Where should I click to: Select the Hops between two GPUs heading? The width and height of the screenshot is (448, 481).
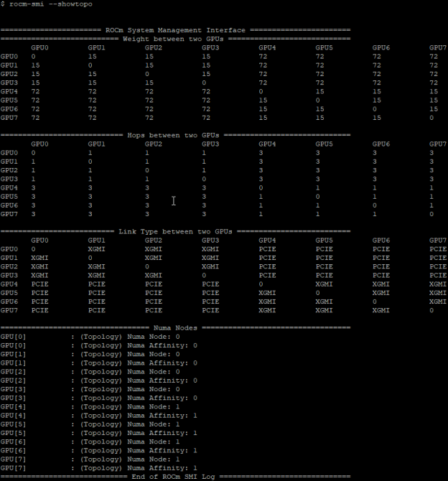[175, 135]
